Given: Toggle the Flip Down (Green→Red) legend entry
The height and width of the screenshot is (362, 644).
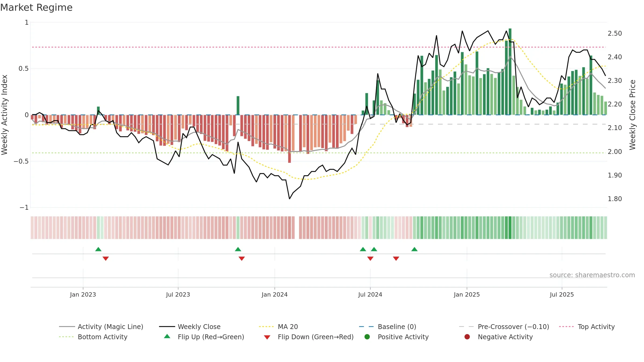Looking at the screenshot, I should click(x=309, y=337).
